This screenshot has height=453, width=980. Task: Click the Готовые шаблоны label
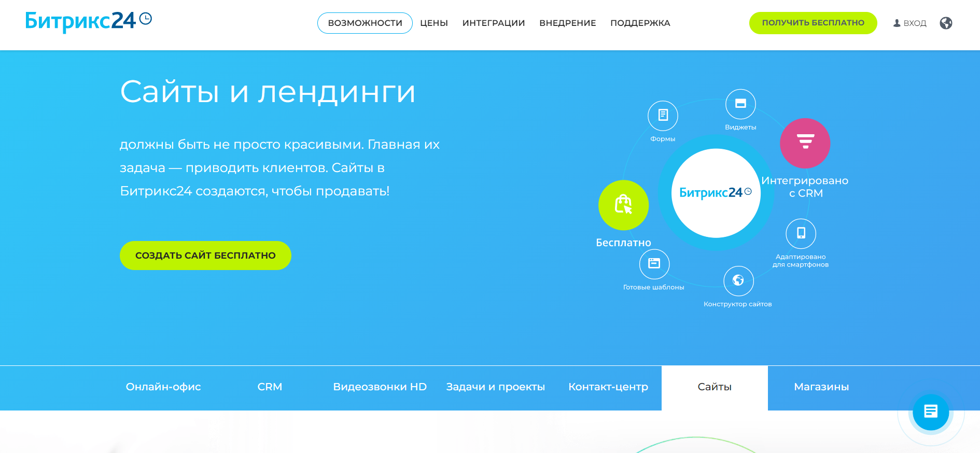click(x=653, y=287)
